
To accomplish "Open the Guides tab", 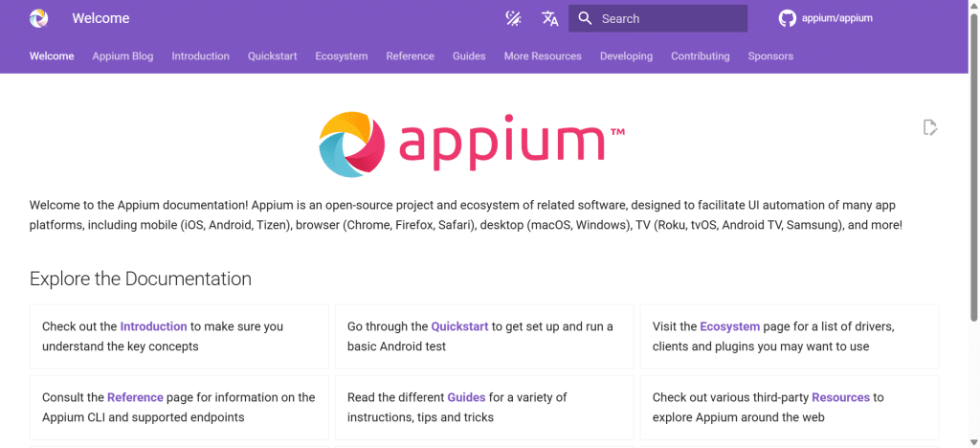I will pyautogui.click(x=469, y=56).
